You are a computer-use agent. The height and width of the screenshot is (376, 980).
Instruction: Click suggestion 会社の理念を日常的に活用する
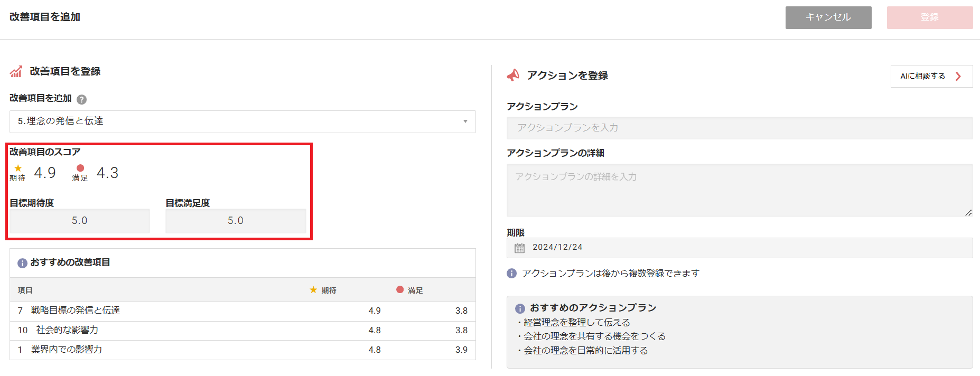click(x=586, y=351)
